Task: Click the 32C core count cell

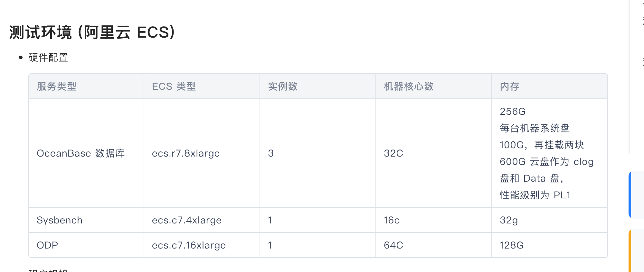Action: [393, 153]
